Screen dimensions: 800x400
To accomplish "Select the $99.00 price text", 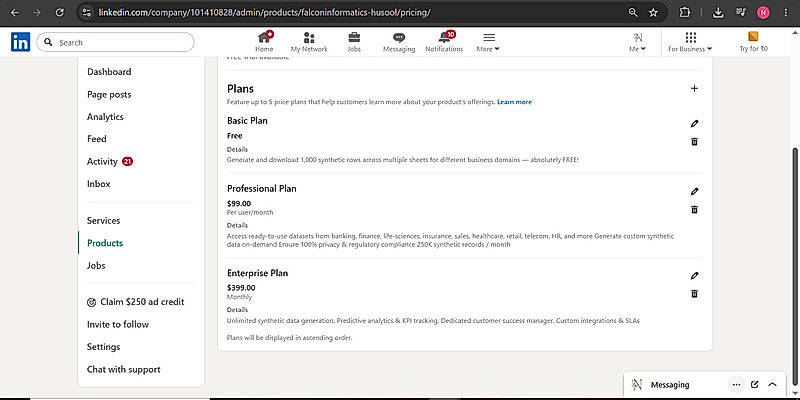I will pos(239,204).
